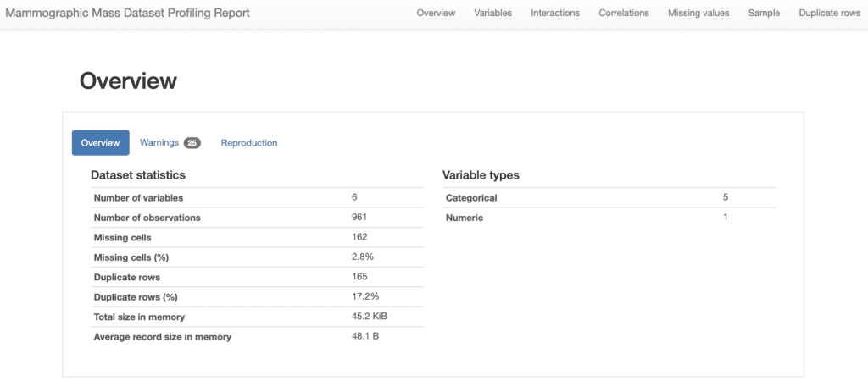Click the Dataset statistics heading
The image size is (868, 392).
point(138,175)
